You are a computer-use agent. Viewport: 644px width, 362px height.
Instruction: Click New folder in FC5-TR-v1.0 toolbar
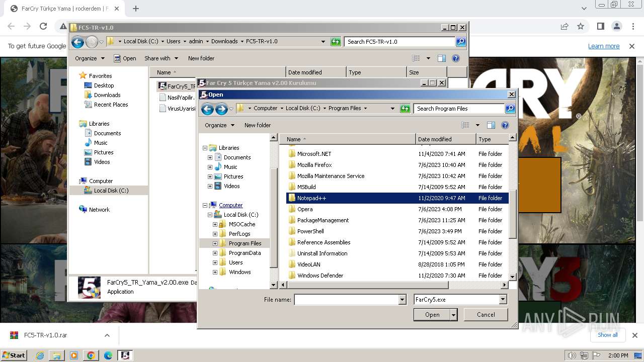point(201,58)
